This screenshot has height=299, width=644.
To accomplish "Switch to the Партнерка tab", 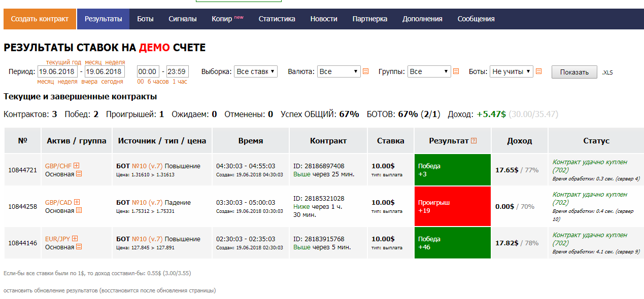I will click(x=370, y=19).
